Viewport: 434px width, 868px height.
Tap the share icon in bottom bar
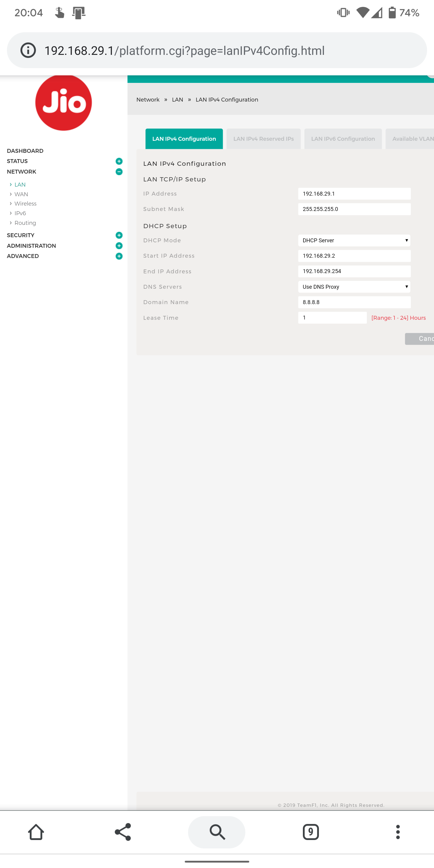(123, 832)
